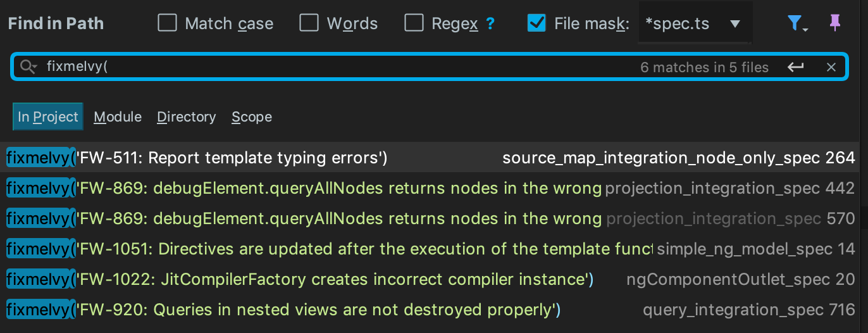
Task: Toggle the Regex checkbox
Action: [x=414, y=23]
